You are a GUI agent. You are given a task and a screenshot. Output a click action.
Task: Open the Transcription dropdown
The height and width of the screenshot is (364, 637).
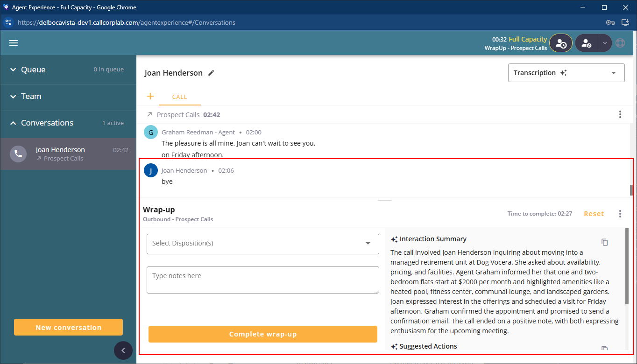click(566, 73)
